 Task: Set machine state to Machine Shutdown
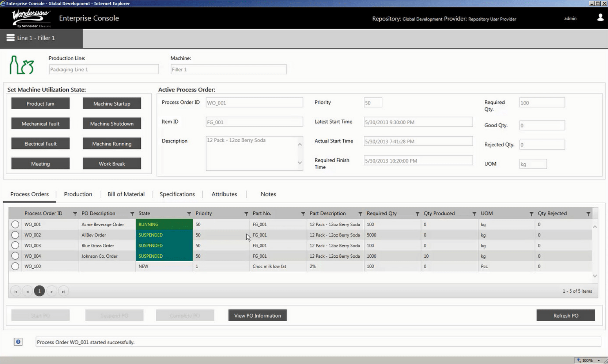point(112,124)
